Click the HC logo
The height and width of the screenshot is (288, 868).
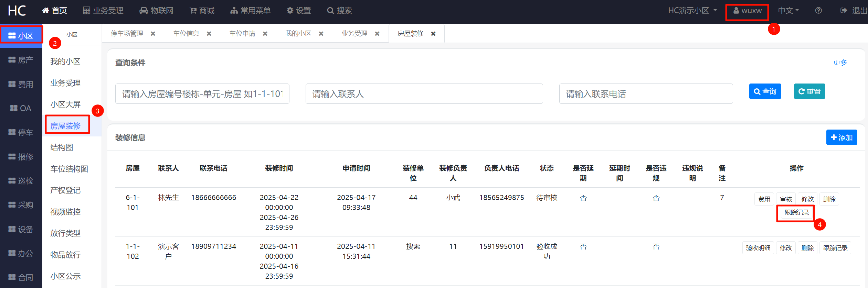click(x=17, y=11)
